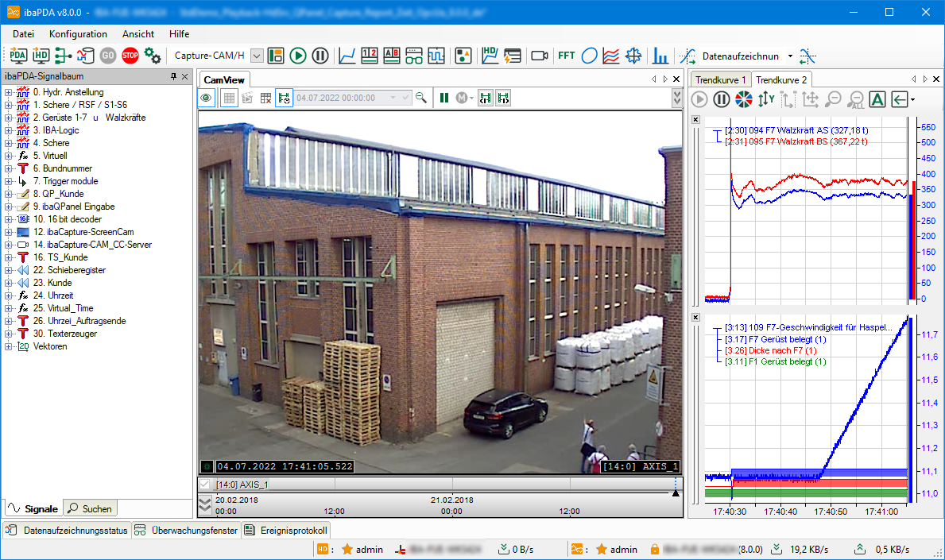Click the green play icon in main toolbar
The image size is (945, 560).
click(x=298, y=56)
